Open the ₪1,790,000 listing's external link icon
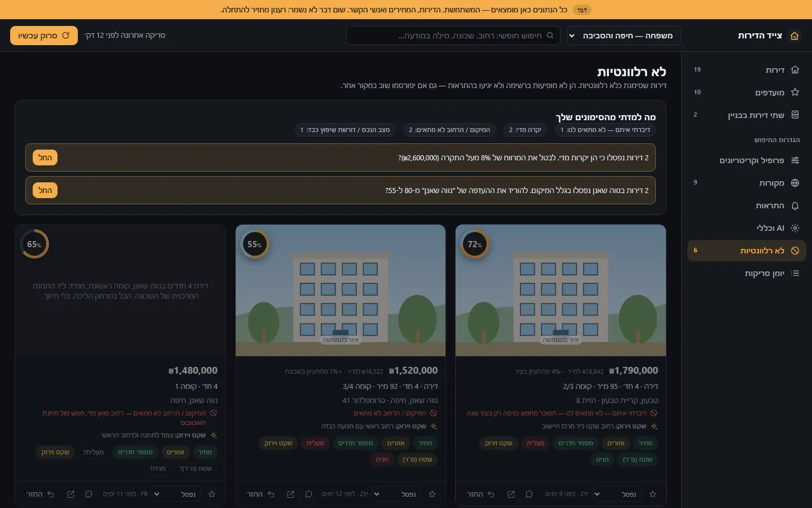Viewport: 812px width, 508px height. (511, 494)
